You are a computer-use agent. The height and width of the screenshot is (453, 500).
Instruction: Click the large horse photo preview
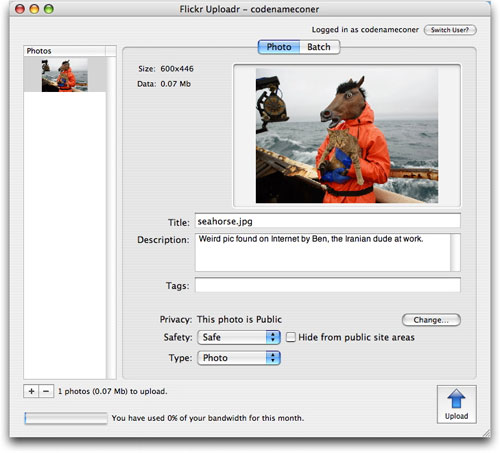coord(347,136)
